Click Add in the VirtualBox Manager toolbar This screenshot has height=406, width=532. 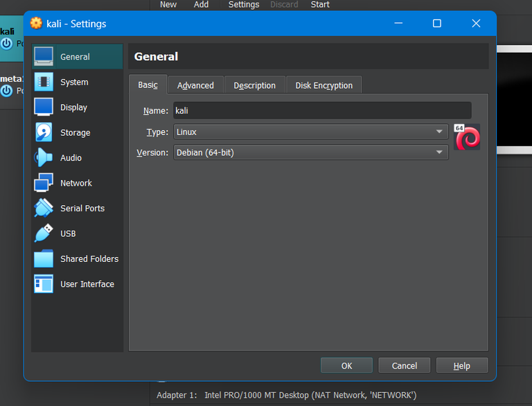(x=201, y=4)
